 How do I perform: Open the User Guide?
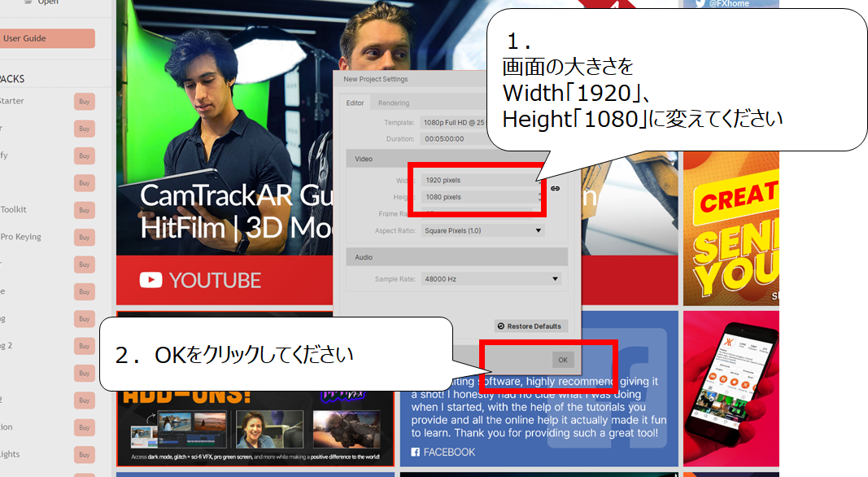[47, 38]
